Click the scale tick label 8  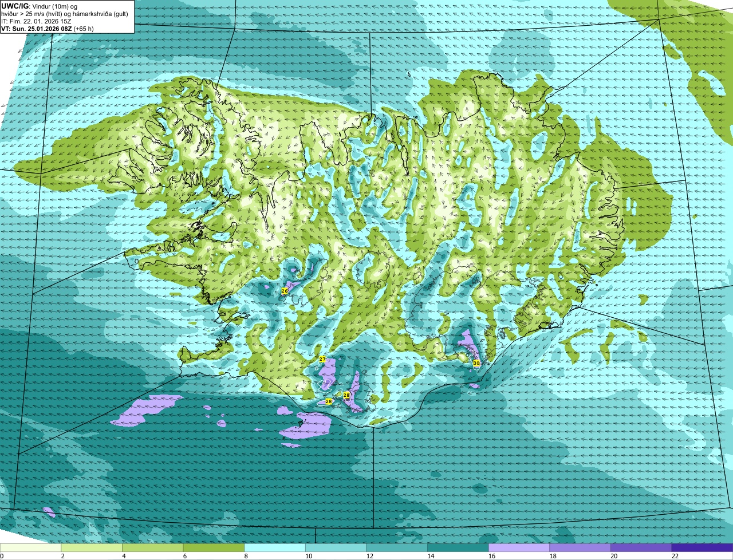click(x=246, y=556)
